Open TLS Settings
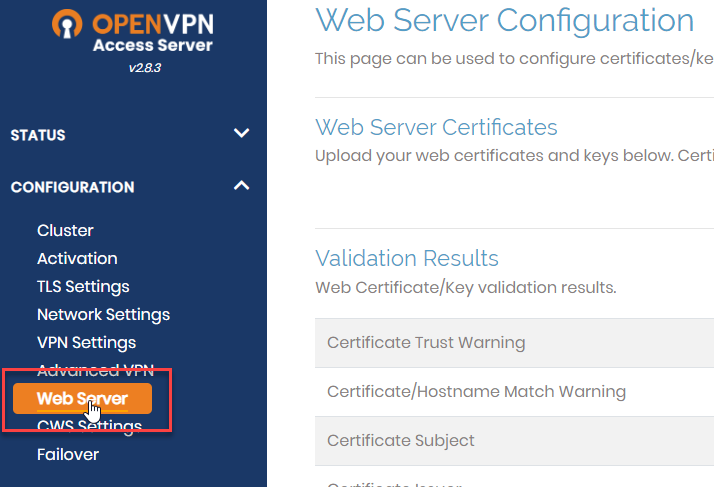 pyautogui.click(x=83, y=287)
